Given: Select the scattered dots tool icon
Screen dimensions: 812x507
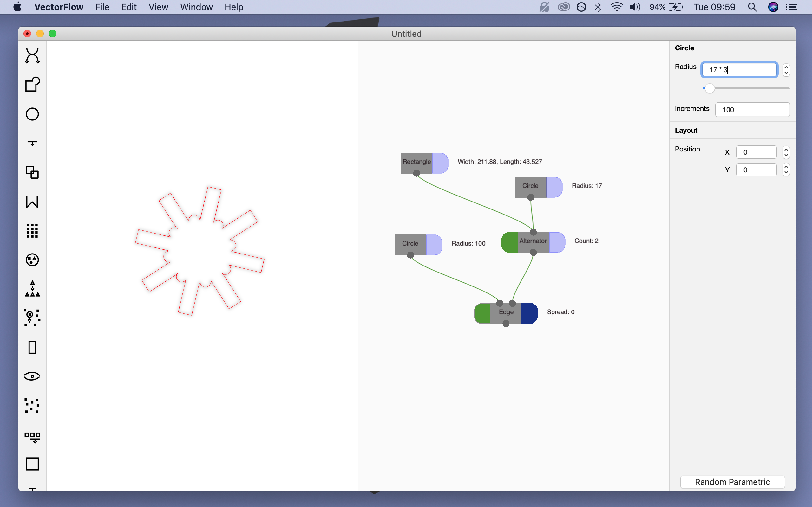Looking at the screenshot, I should pos(32,406).
